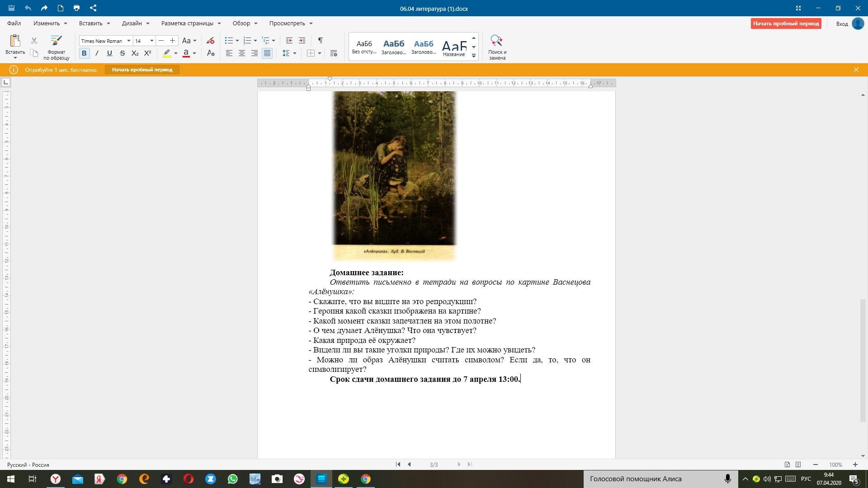Click the clear formatting eraser icon

coord(210,41)
